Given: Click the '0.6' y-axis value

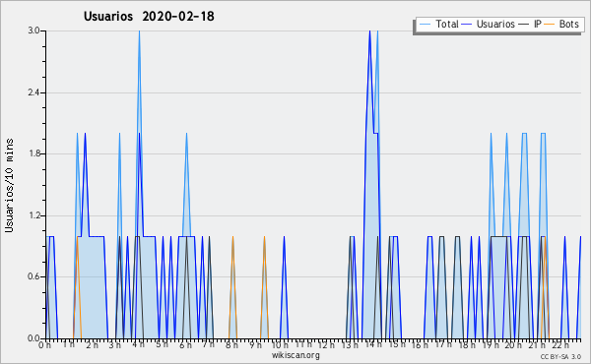Looking at the screenshot, I should pos(33,276).
